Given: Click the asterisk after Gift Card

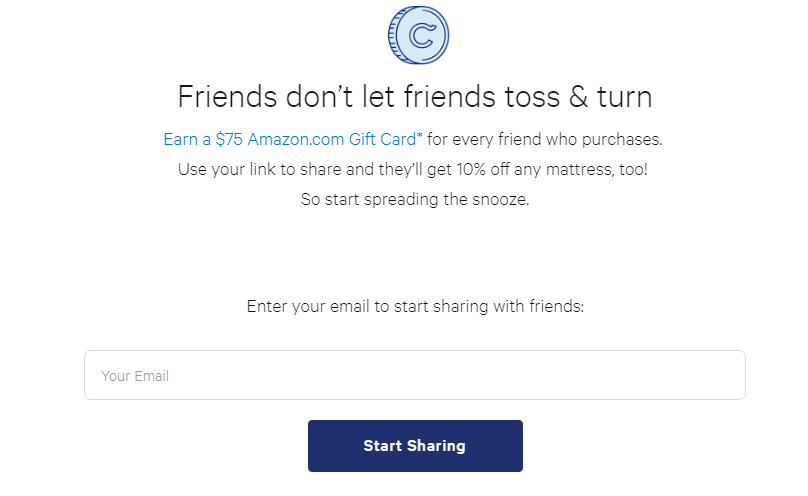Looking at the screenshot, I should click(419, 135).
